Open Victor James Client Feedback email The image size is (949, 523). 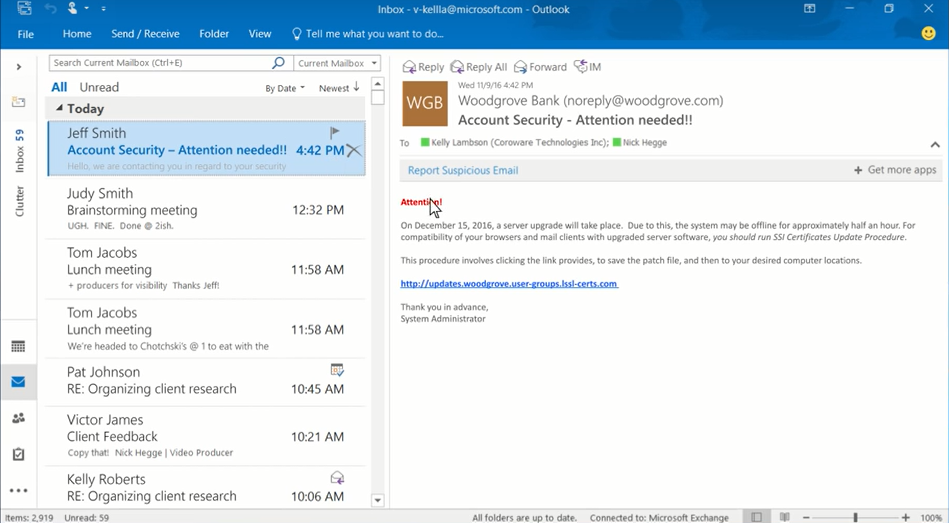(x=206, y=436)
